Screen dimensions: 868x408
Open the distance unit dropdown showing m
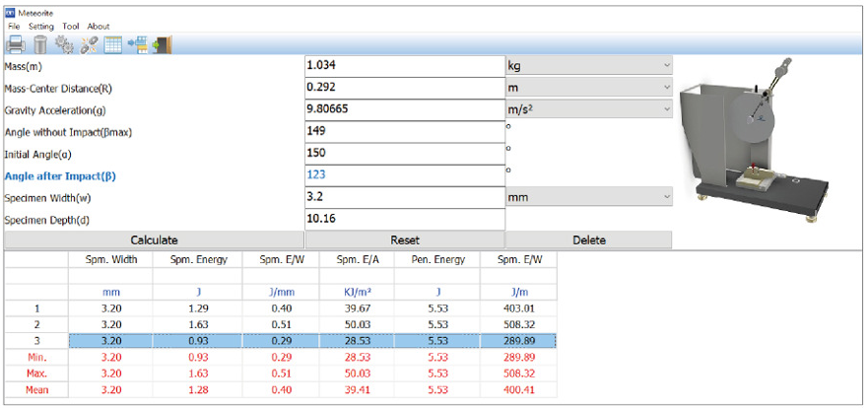click(x=589, y=88)
